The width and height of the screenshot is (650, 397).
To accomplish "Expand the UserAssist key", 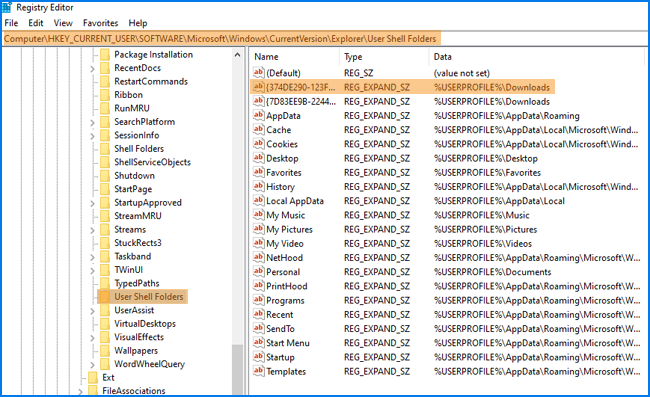I will [x=92, y=311].
